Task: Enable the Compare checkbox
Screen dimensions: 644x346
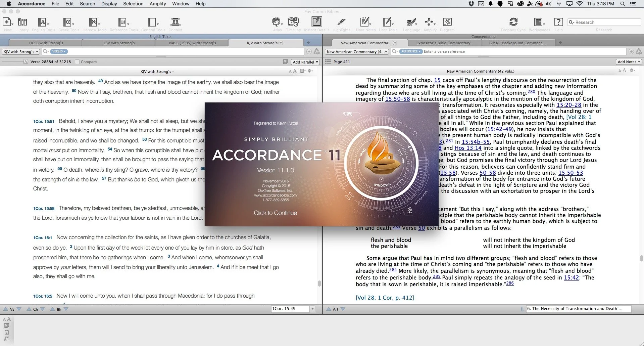Action: click(77, 62)
